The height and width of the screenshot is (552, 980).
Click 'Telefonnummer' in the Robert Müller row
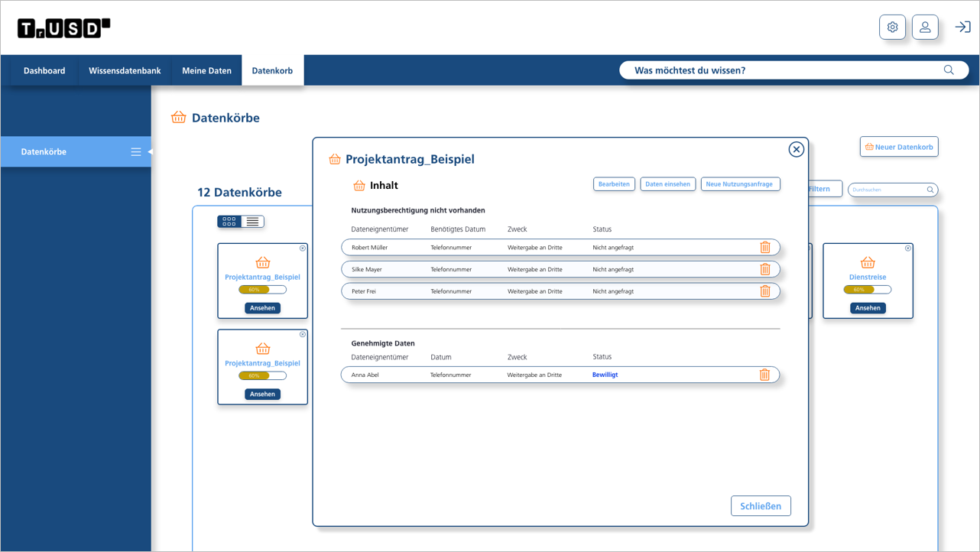click(451, 248)
